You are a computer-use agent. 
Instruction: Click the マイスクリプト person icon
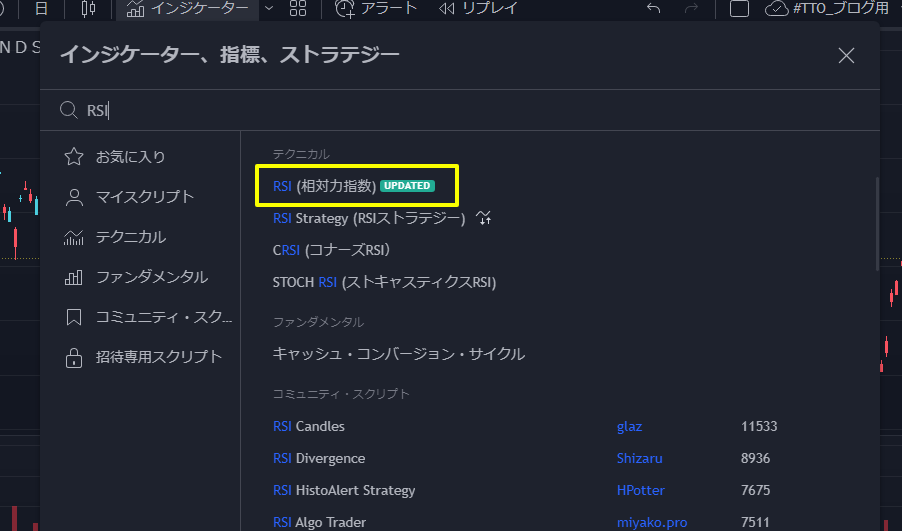coord(74,197)
